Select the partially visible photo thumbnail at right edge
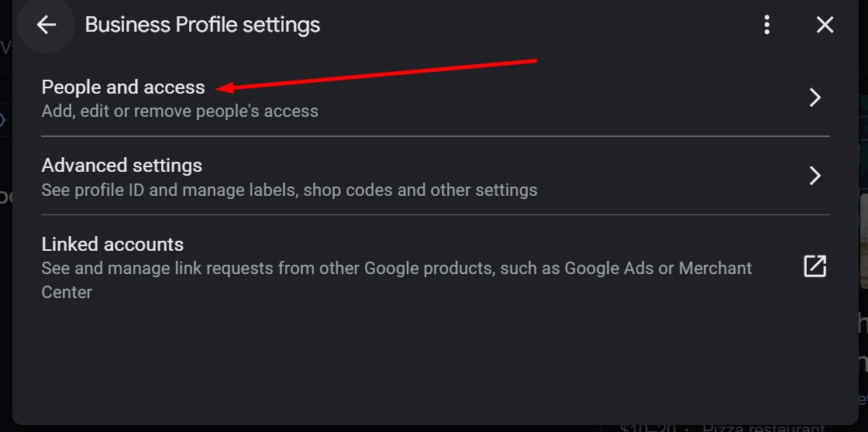Viewport: 868px width, 432px height. coord(863,241)
